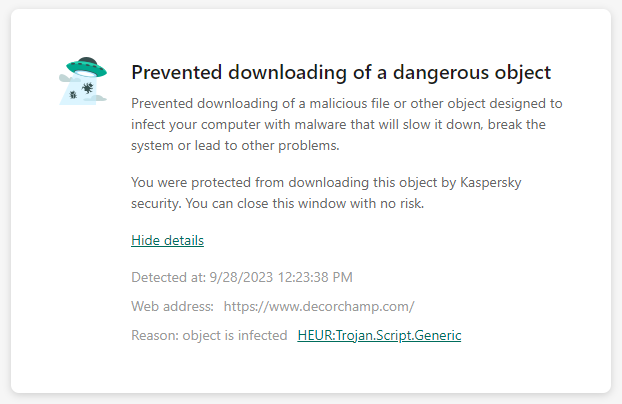The width and height of the screenshot is (622, 404).
Task: Click the word "infected" in the reason line
Action: tap(263, 336)
